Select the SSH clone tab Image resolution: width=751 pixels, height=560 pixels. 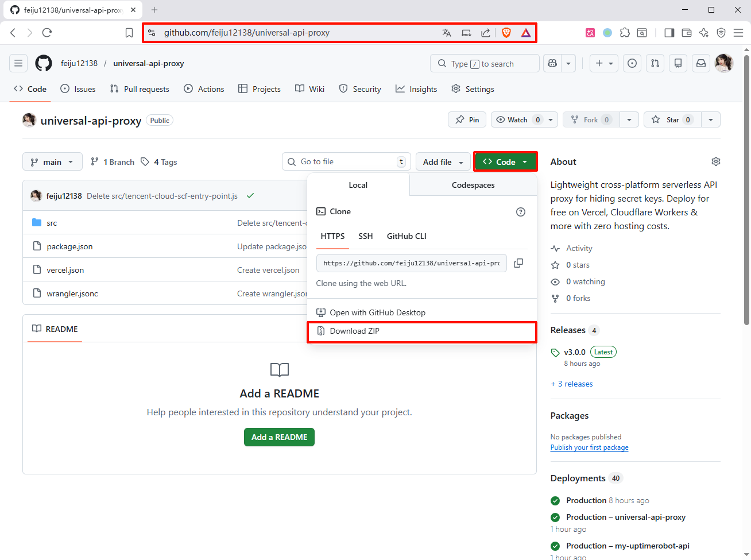[x=365, y=236]
